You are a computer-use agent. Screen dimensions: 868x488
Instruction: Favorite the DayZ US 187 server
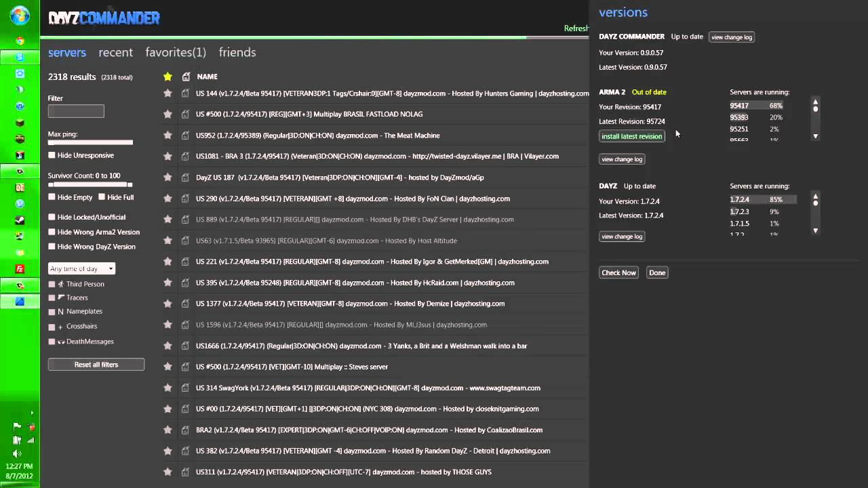(x=167, y=177)
